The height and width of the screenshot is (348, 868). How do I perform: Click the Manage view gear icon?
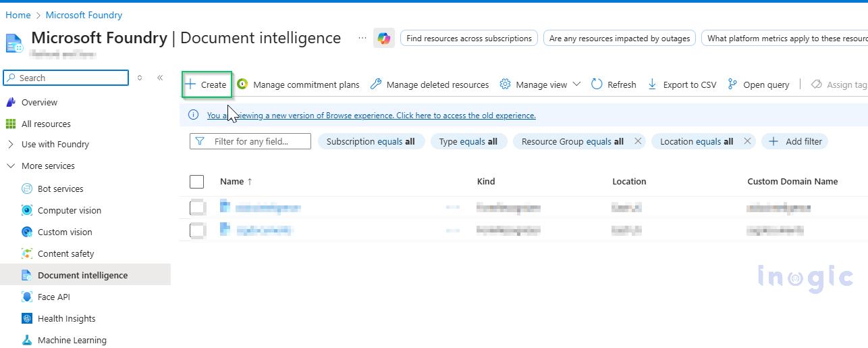[505, 84]
